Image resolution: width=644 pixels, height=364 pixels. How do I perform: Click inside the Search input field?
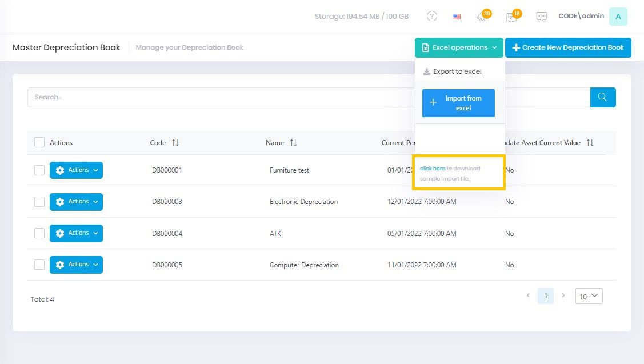click(171, 97)
